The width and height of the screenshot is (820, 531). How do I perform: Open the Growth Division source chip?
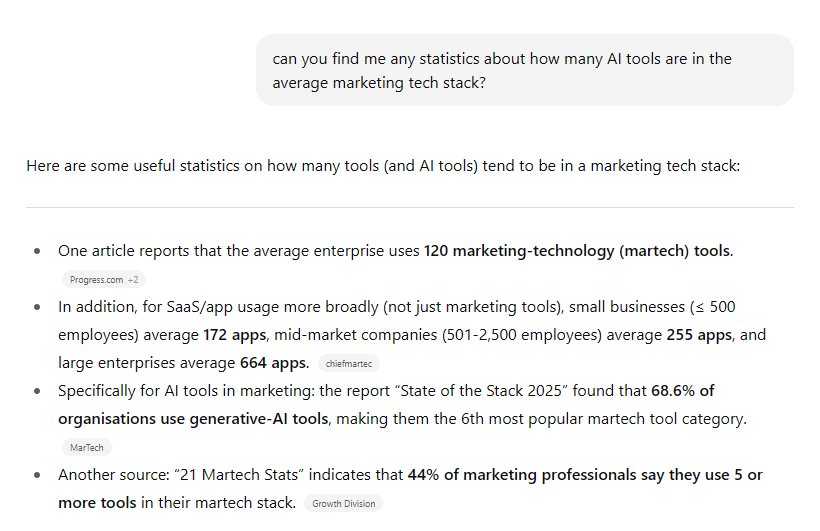(x=343, y=504)
